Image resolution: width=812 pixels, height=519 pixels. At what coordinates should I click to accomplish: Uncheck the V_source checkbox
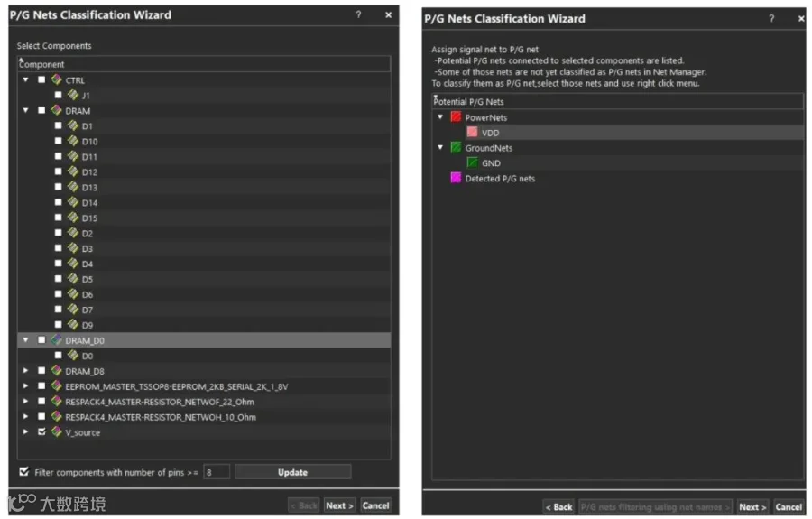pyautogui.click(x=42, y=431)
